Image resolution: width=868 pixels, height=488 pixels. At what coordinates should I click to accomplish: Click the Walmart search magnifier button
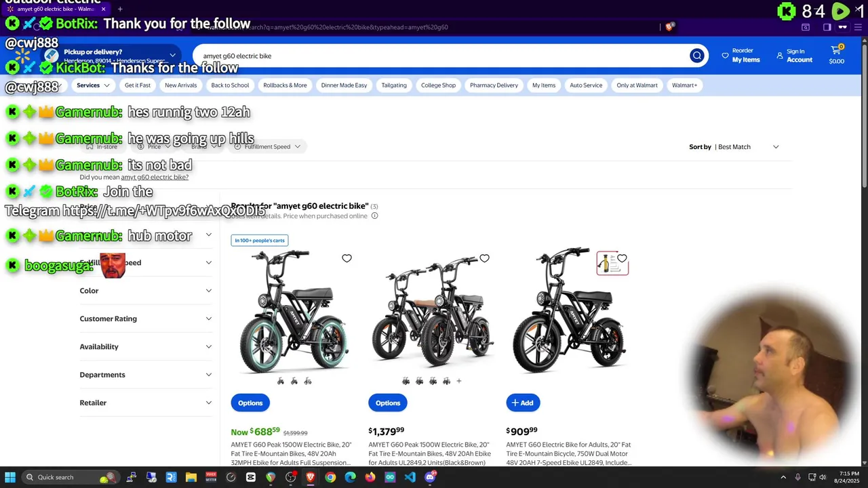coord(696,56)
